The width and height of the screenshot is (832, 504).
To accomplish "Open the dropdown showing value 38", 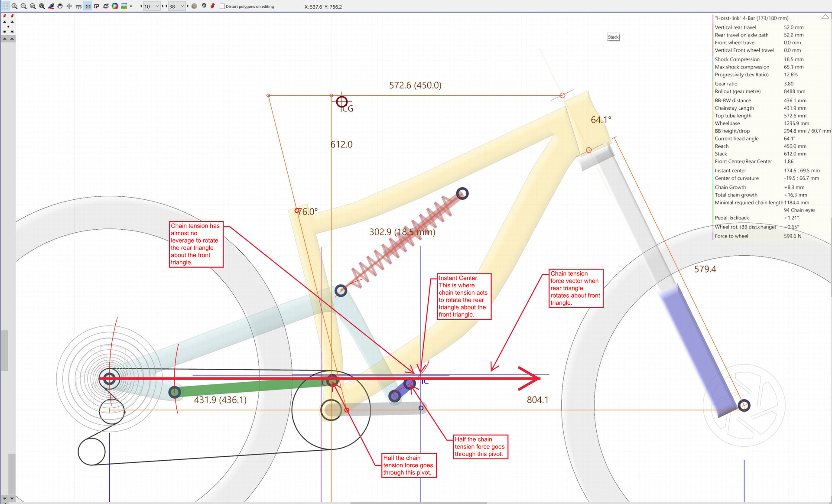I will pyautogui.click(x=182, y=6).
